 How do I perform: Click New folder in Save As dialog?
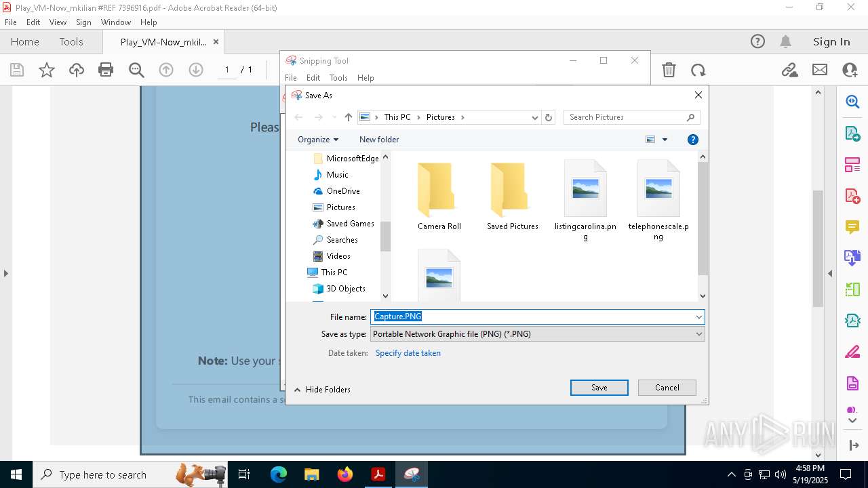379,140
